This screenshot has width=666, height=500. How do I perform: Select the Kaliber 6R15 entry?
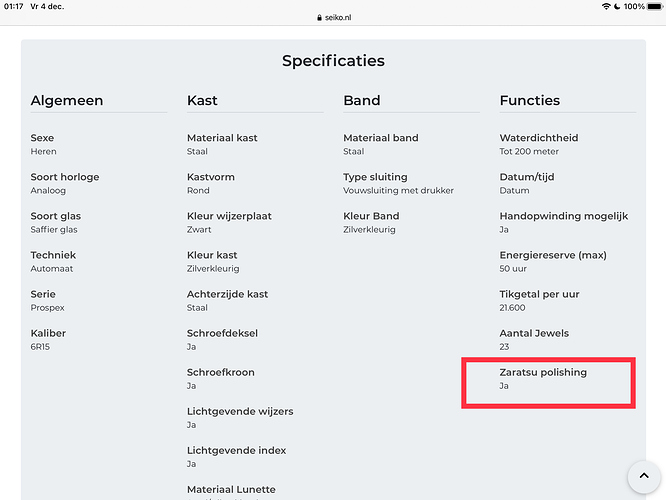(48, 339)
